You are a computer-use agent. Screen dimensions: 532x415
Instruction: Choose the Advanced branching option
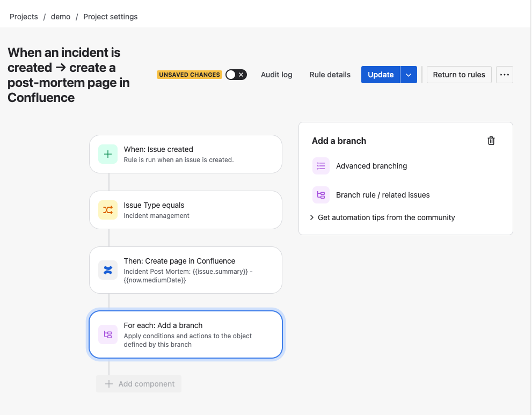click(360, 166)
